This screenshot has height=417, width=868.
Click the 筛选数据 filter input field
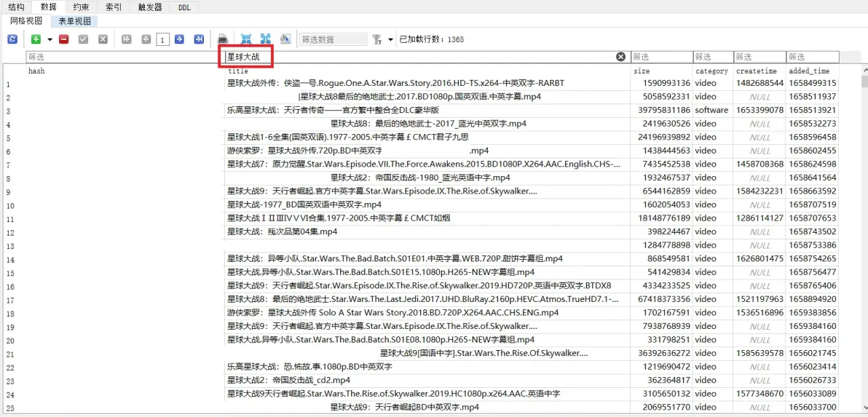(x=334, y=39)
